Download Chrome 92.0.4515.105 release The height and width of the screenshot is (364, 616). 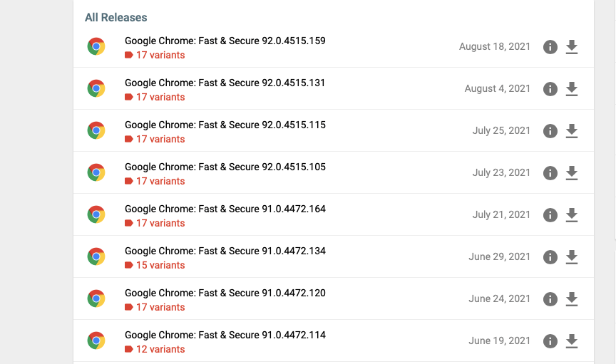point(572,173)
